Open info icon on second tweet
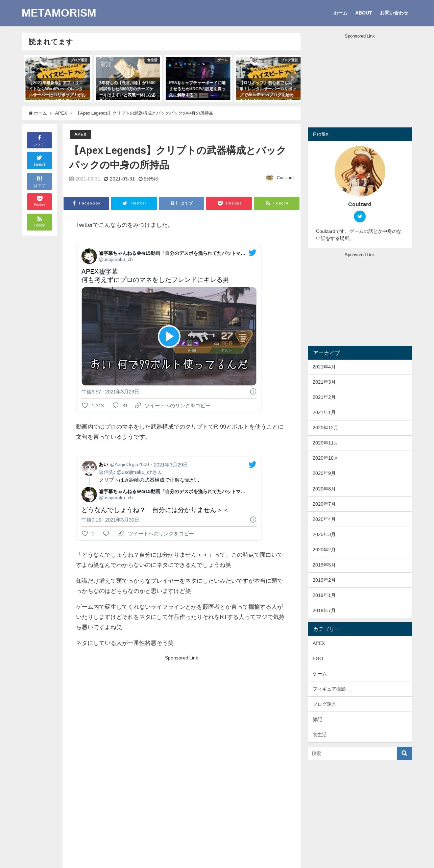 coord(253,520)
